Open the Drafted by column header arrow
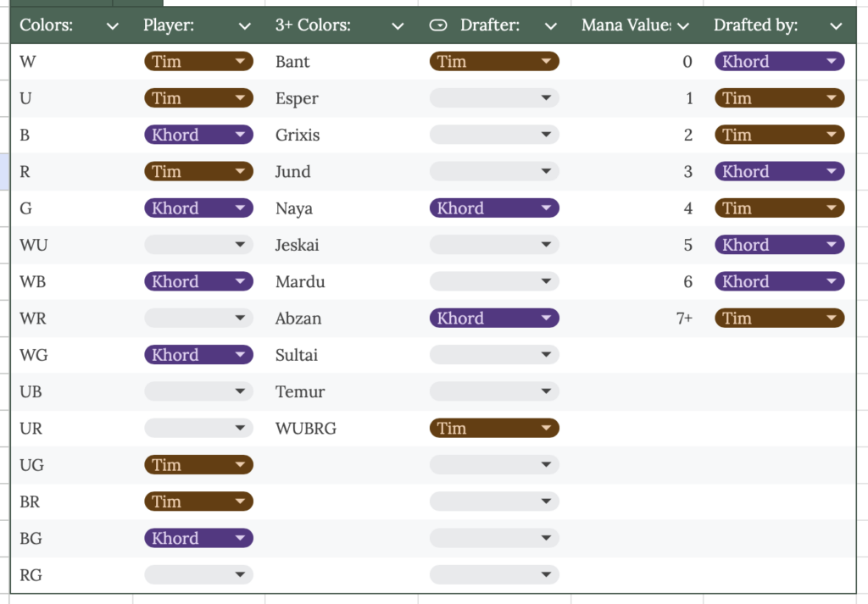The height and width of the screenshot is (604, 868). pos(836,26)
